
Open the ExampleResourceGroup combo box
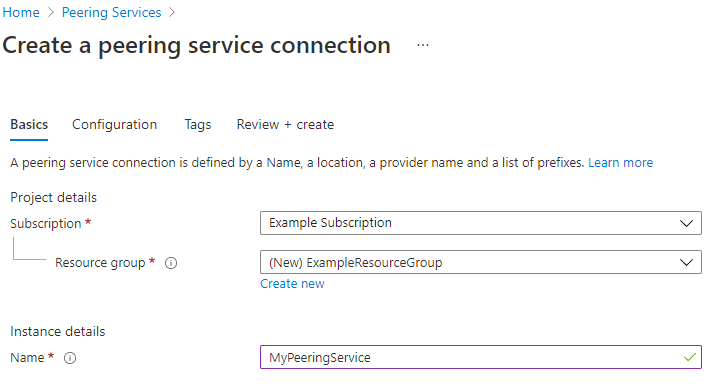point(481,263)
